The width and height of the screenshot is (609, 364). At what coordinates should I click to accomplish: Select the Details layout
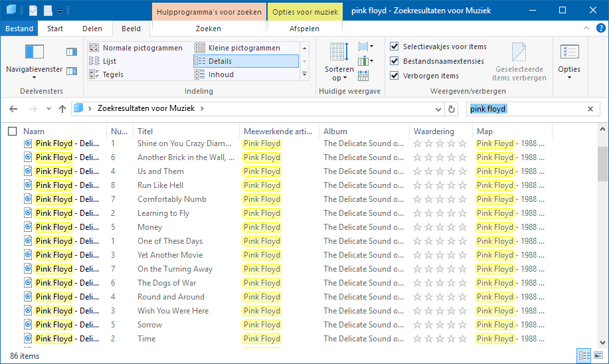(246, 61)
